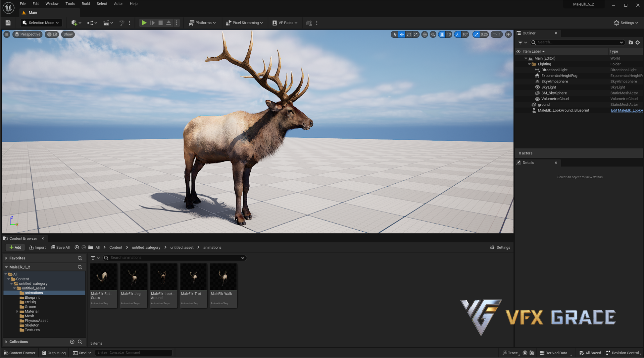
Task: Click the Outliner search field
Action: [578, 42]
